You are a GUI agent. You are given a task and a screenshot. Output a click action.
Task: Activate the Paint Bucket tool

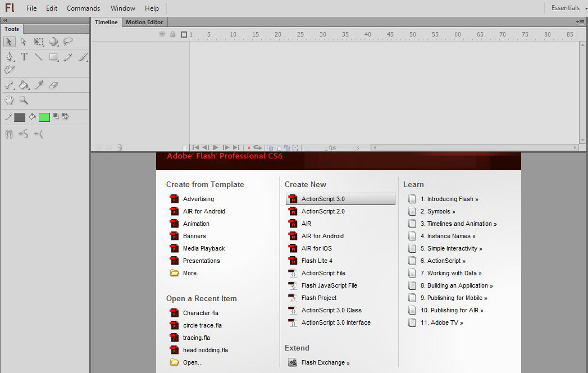[x=24, y=85]
